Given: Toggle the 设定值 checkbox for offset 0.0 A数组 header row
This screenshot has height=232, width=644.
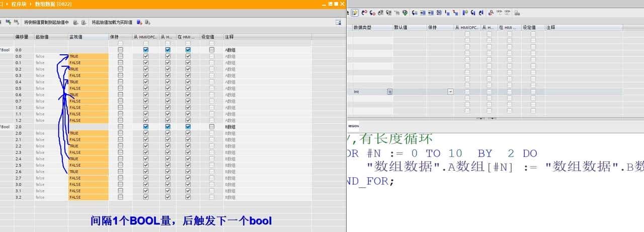Looking at the screenshot, I should click(x=211, y=50).
